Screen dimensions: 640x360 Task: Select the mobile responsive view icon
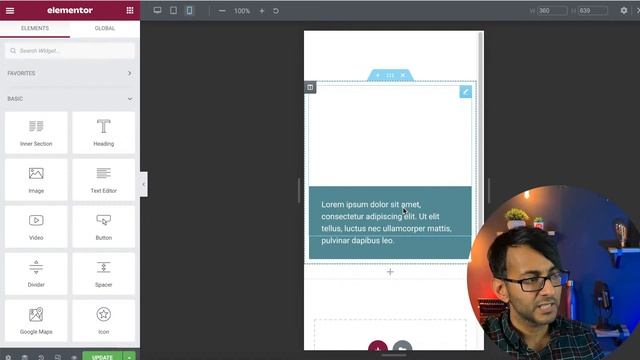click(189, 11)
